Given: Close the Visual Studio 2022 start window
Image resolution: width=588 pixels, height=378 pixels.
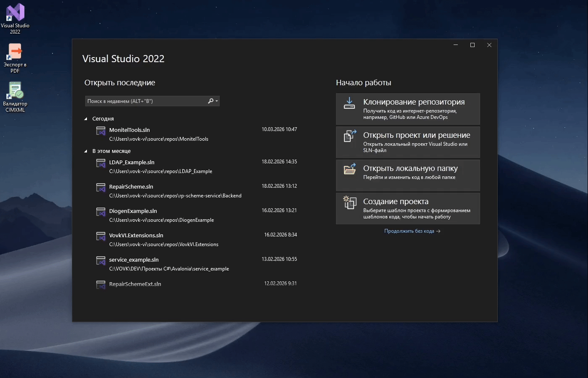Looking at the screenshot, I should pyautogui.click(x=489, y=45).
